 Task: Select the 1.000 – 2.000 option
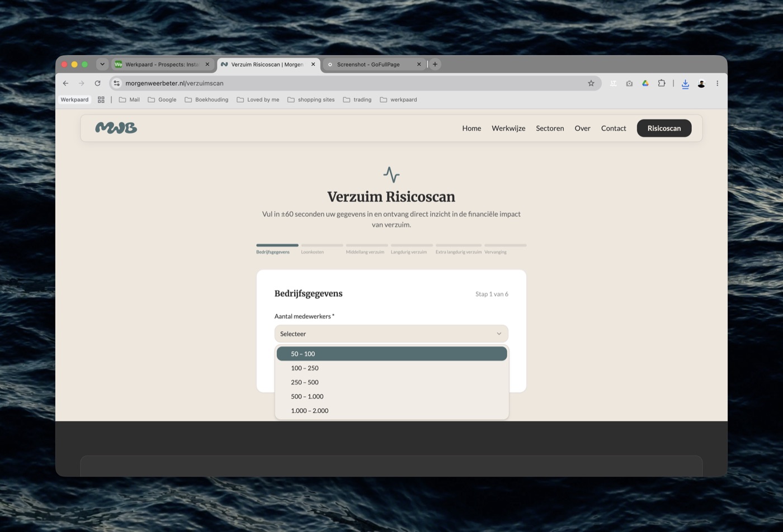tap(391, 411)
